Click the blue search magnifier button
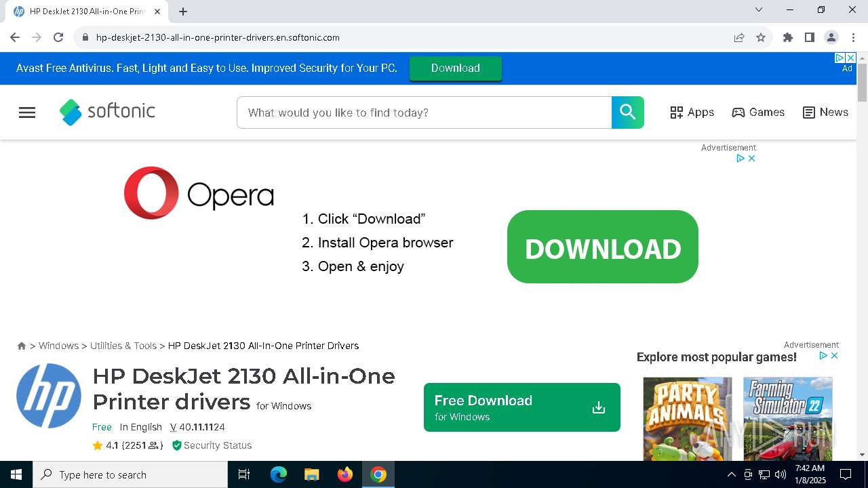Screen dimensions: 868x488 (x=628, y=113)
